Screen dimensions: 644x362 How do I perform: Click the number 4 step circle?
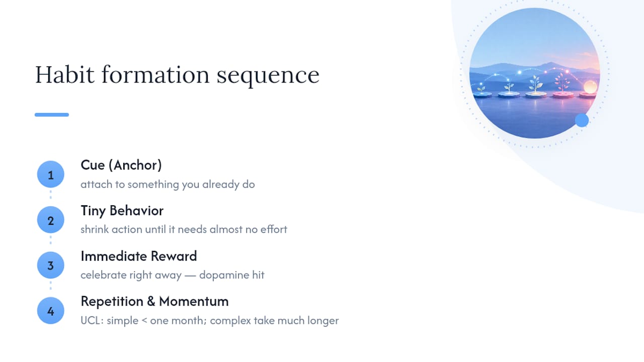coord(50,311)
